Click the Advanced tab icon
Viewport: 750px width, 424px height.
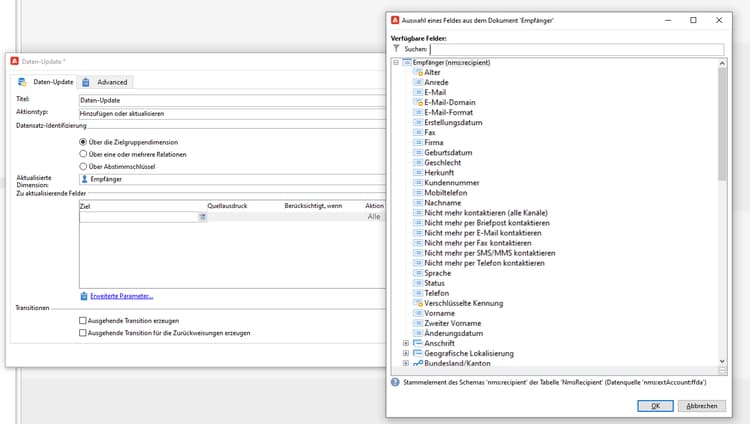pos(86,82)
